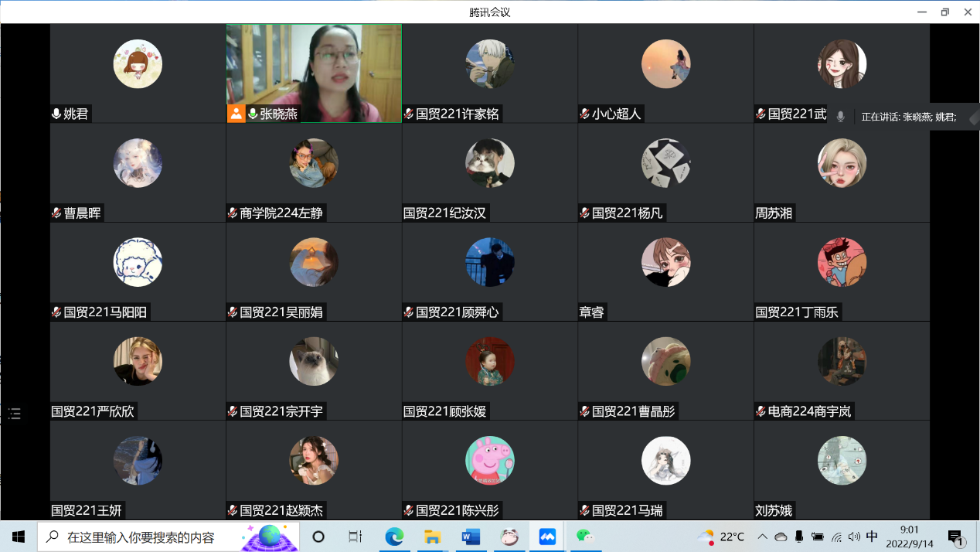This screenshot has width=980, height=552.
Task: Expand hidden system tray icons chevron
Action: coord(762,537)
